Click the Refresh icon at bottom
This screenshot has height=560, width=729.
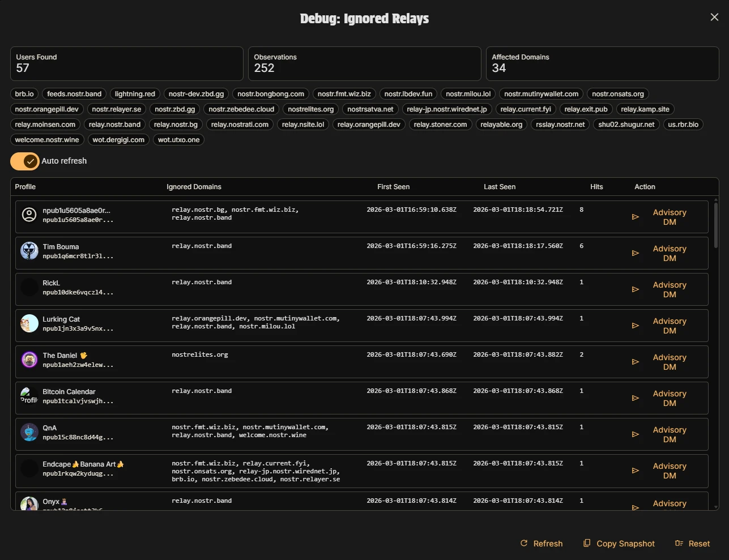click(524, 544)
